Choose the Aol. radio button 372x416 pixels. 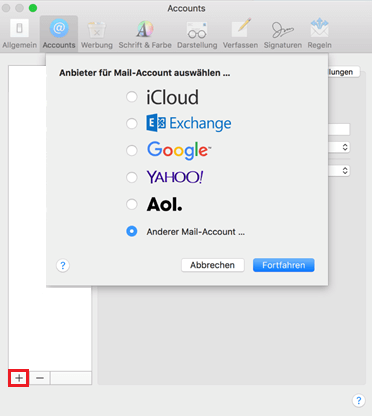132,204
